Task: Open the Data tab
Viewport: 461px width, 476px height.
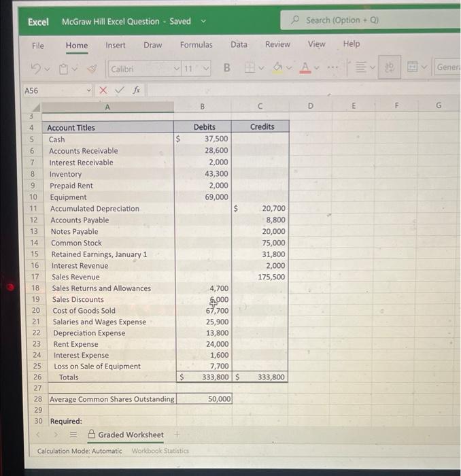Action: [239, 44]
